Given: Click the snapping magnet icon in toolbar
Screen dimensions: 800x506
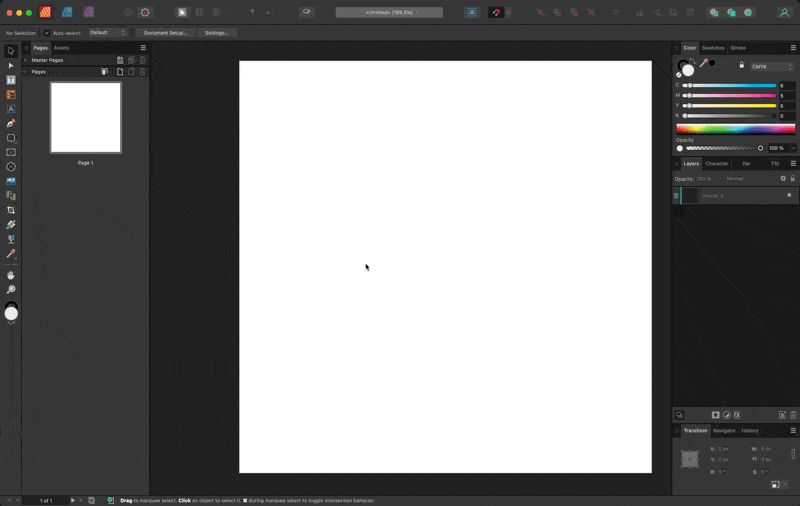Looking at the screenshot, I should pyautogui.click(x=496, y=13).
